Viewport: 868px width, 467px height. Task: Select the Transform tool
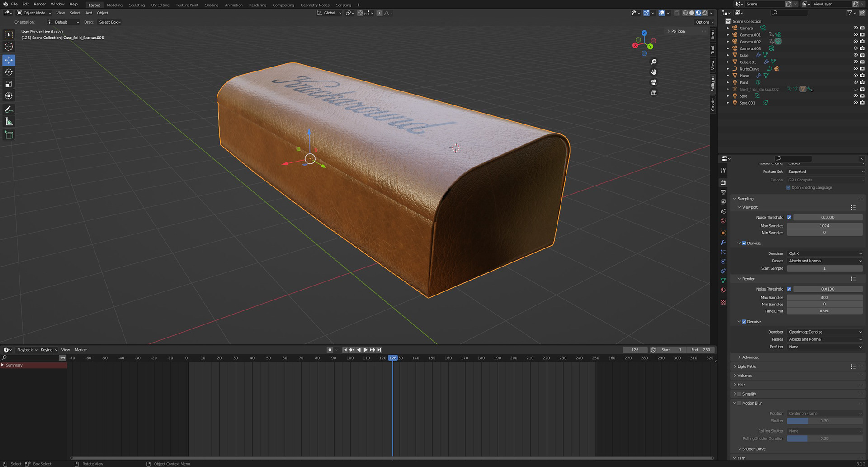click(x=9, y=96)
